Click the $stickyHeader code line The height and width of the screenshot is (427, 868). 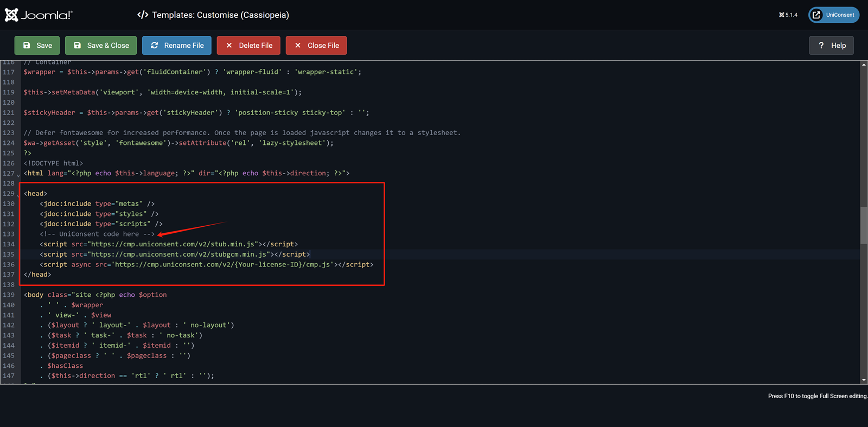pyautogui.click(x=196, y=113)
